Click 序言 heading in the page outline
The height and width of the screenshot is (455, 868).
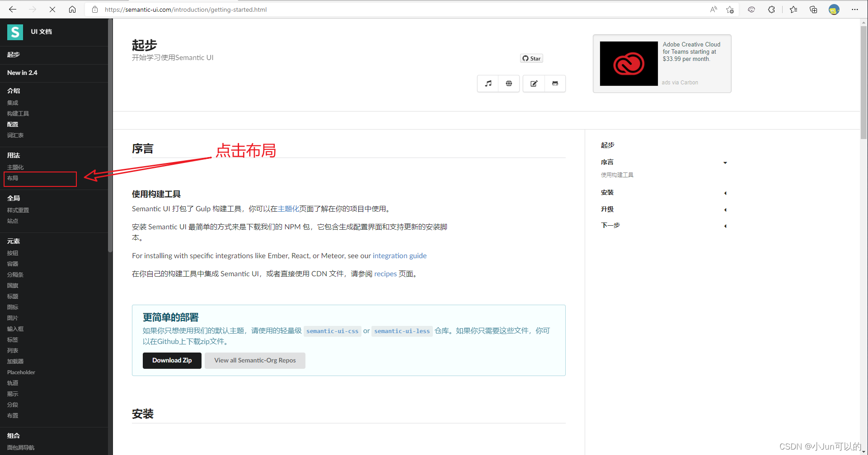(x=607, y=162)
